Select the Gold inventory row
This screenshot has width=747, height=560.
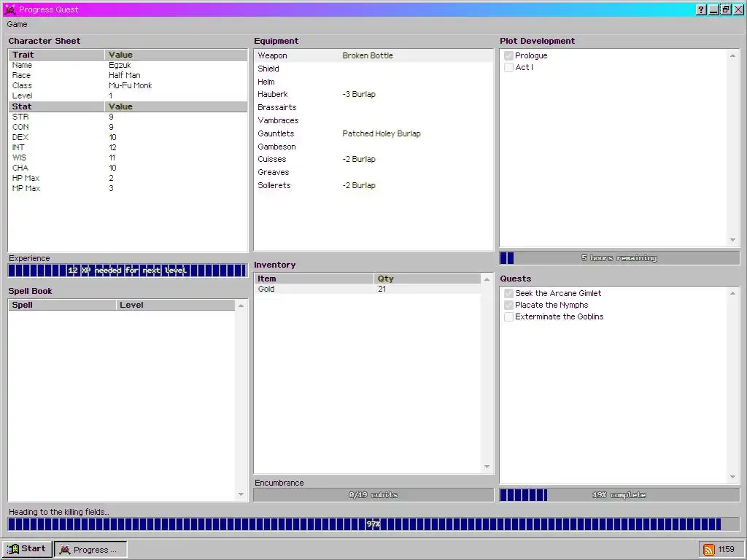point(368,289)
